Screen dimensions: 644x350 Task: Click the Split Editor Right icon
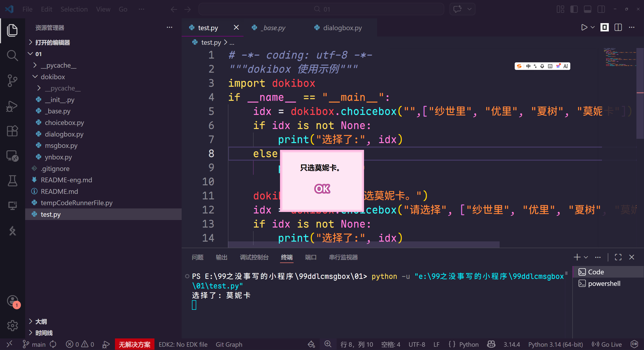tap(618, 27)
